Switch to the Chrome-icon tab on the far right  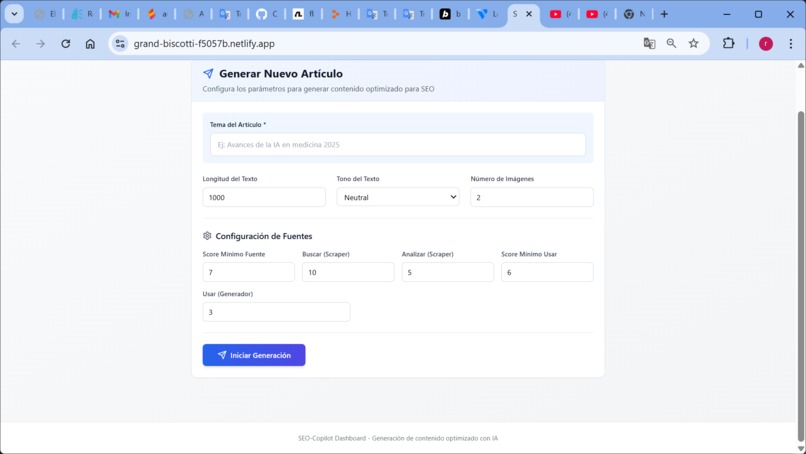click(634, 14)
